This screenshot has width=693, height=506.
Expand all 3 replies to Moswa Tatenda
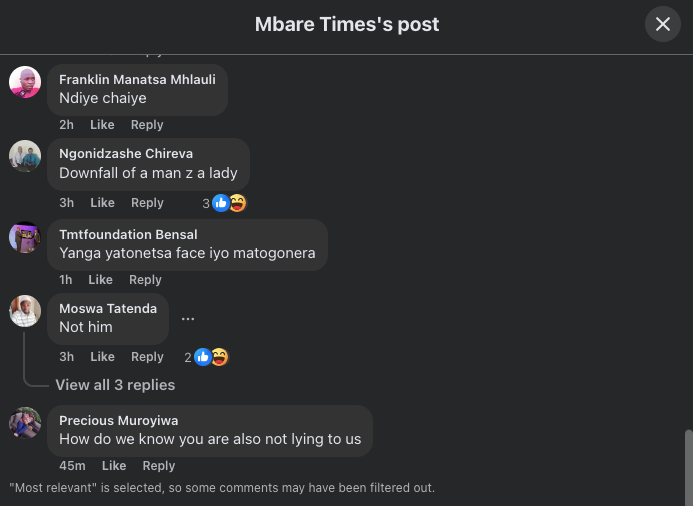click(x=115, y=385)
